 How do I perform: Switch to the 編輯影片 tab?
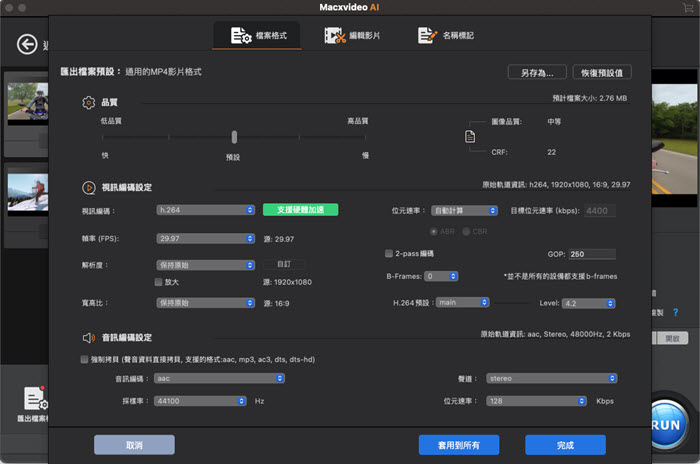(352, 35)
